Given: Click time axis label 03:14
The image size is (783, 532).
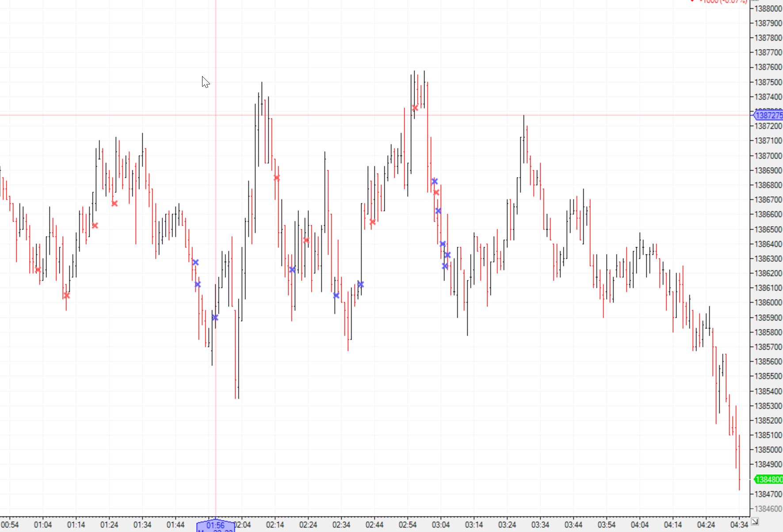Looking at the screenshot, I should point(474,525).
